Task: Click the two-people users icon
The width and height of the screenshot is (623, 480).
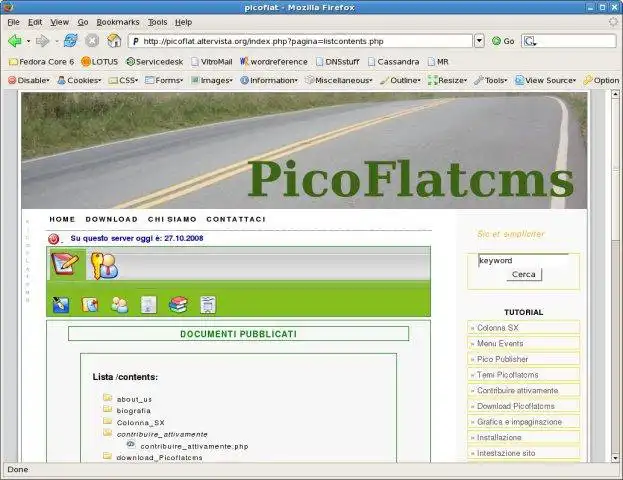Action: 120,305
